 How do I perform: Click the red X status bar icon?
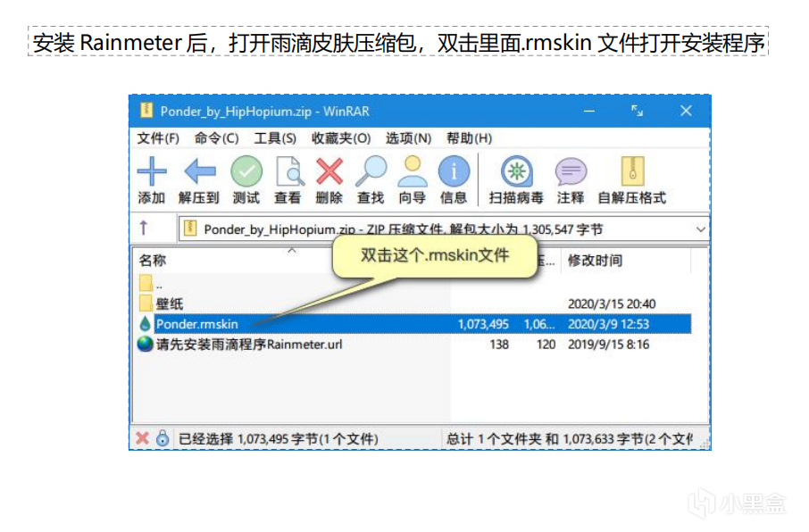point(142,438)
